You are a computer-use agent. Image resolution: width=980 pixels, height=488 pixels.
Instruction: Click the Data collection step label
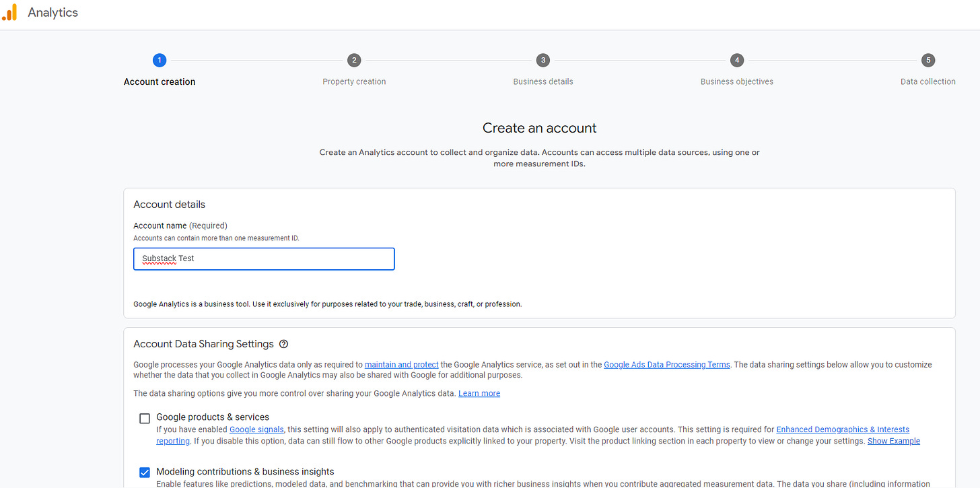928,81
